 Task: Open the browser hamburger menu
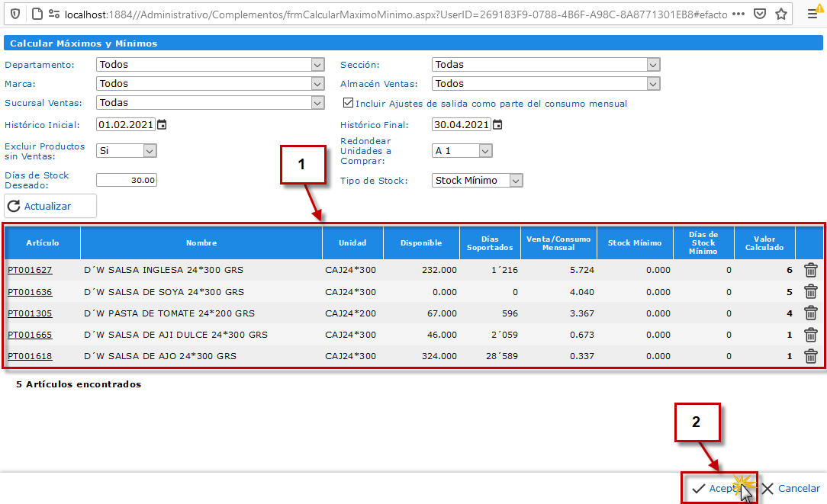click(x=813, y=14)
